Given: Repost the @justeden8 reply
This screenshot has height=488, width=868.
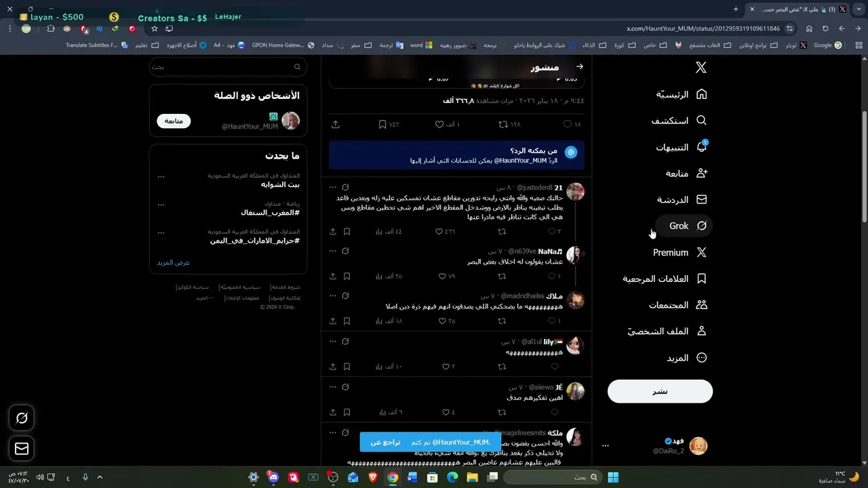Looking at the screenshot, I should (x=502, y=232).
